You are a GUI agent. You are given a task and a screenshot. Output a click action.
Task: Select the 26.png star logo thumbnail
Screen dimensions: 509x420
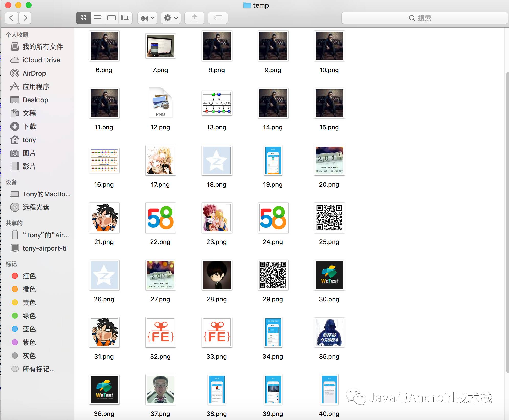104,275
